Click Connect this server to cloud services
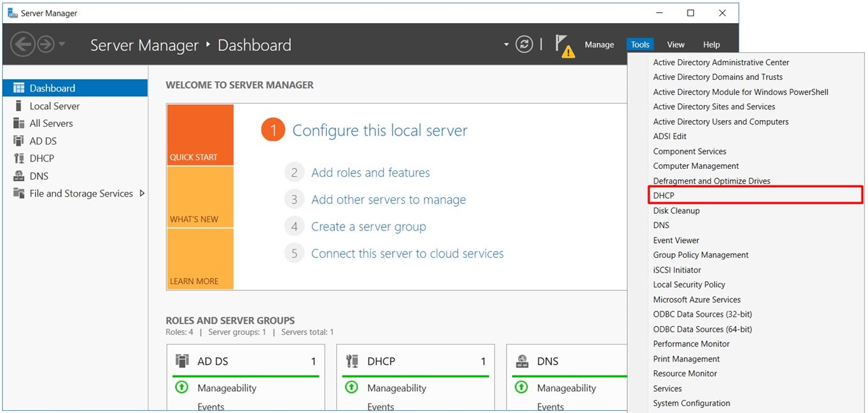The image size is (868, 413). 408,254
